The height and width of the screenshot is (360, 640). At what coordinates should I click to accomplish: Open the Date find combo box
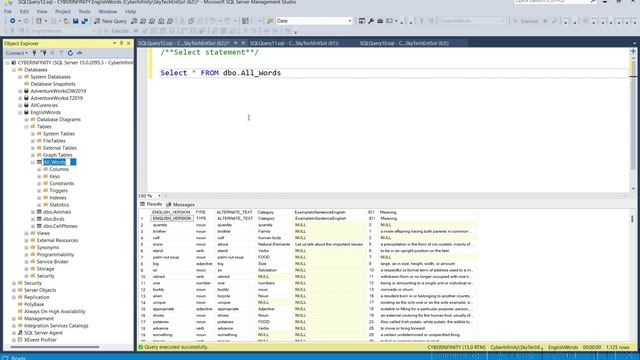tap(313, 21)
